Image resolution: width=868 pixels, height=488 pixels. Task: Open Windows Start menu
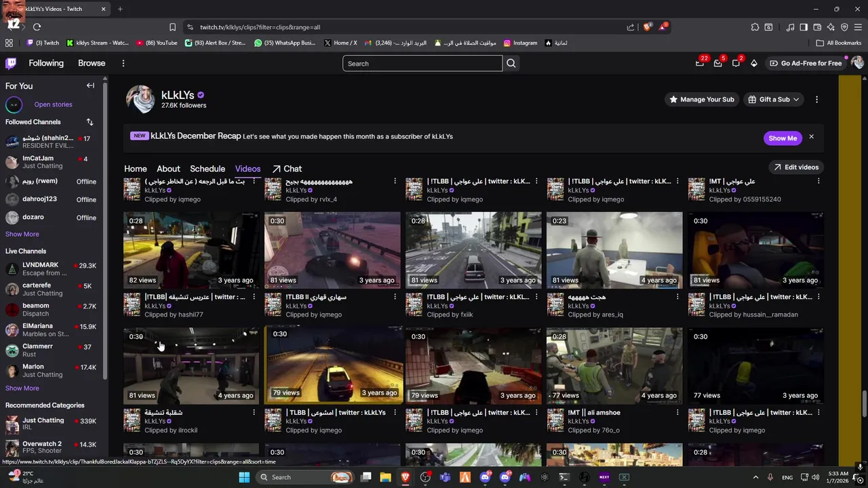tap(244, 477)
